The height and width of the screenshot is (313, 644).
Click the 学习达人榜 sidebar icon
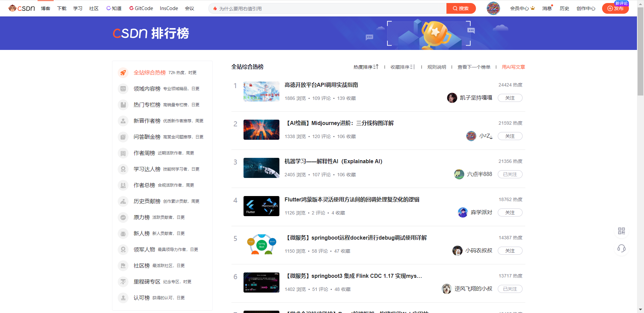[123, 169]
